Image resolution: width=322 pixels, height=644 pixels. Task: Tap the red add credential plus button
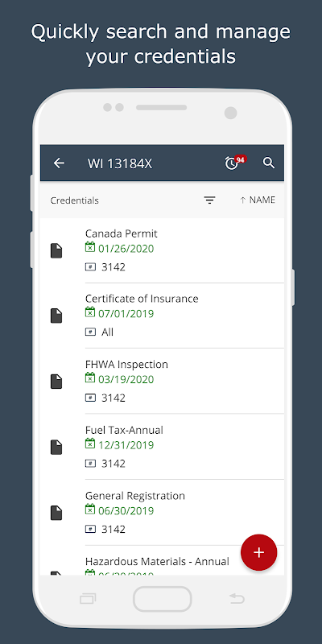click(x=258, y=552)
